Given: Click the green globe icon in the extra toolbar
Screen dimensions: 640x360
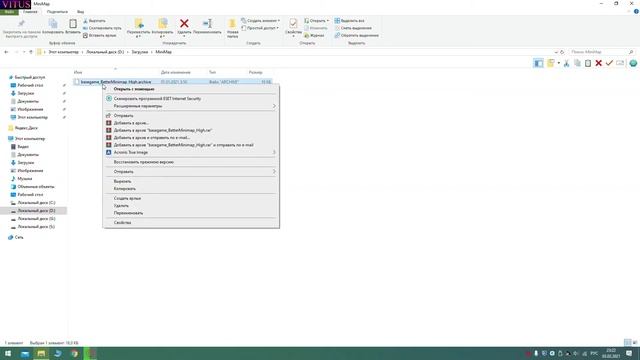Looking at the screenshot, I should pyautogui.click(x=633, y=63).
